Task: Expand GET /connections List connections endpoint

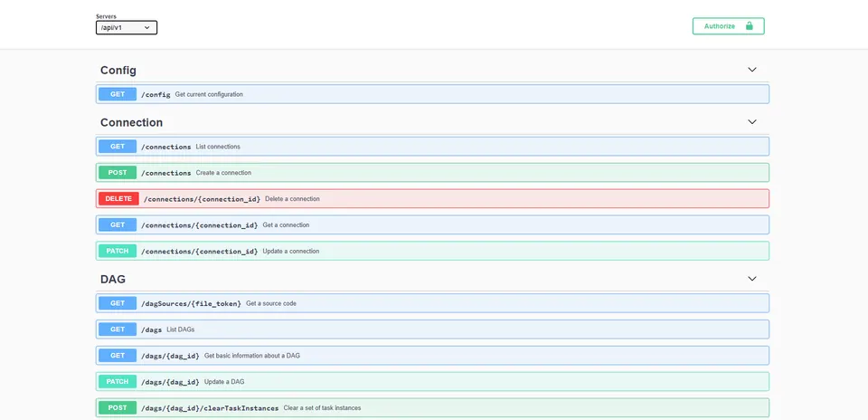Action: [x=432, y=147]
